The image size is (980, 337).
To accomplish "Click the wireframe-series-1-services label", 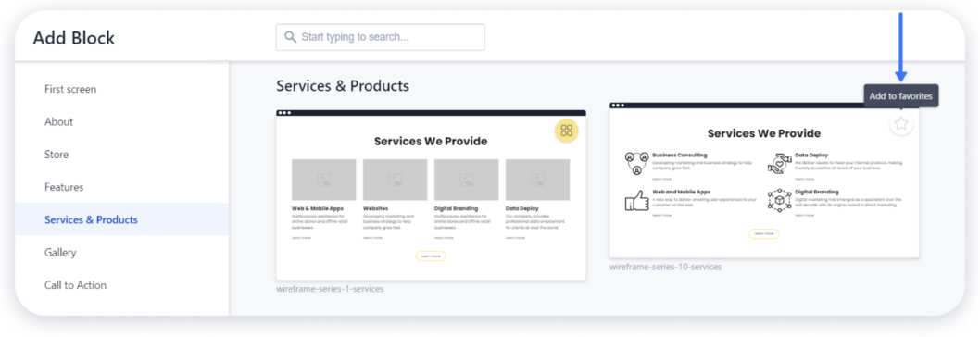I will coord(330,289).
